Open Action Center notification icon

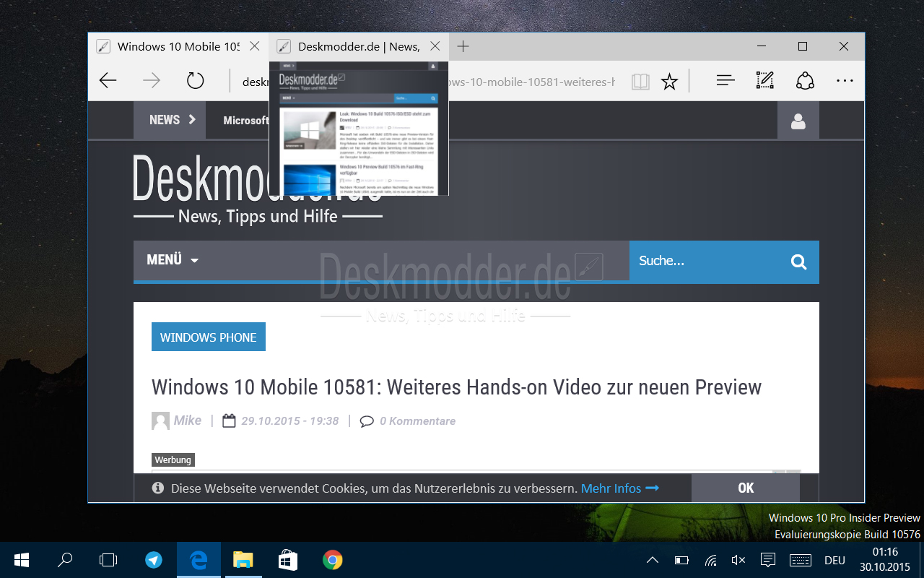point(768,560)
